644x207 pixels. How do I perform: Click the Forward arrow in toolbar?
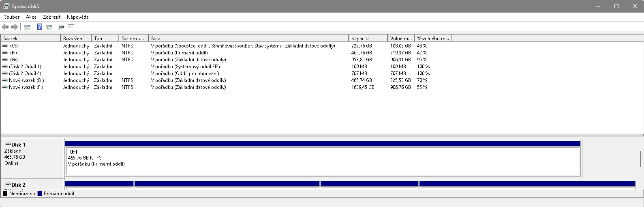click(x=15, y=27)
